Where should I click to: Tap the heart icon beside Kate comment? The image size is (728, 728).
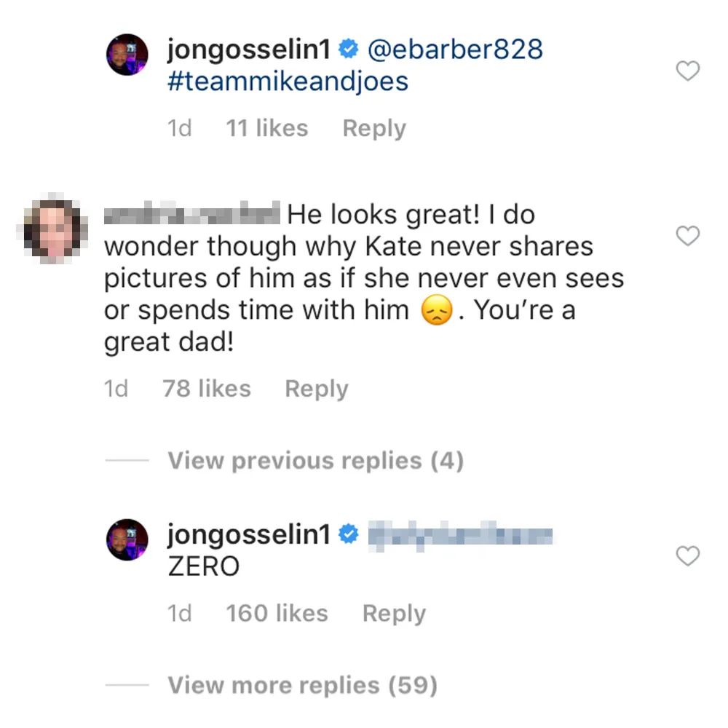point(687,237)
